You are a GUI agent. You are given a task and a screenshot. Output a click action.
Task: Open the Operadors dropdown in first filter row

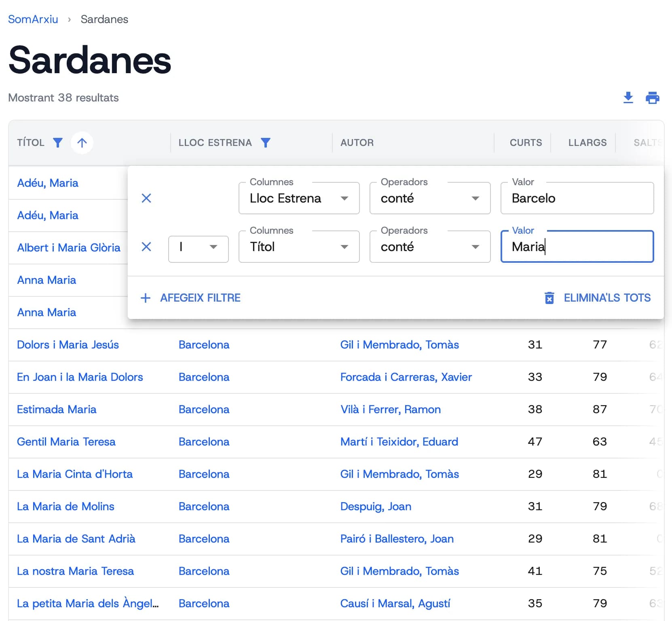[430, 198]
